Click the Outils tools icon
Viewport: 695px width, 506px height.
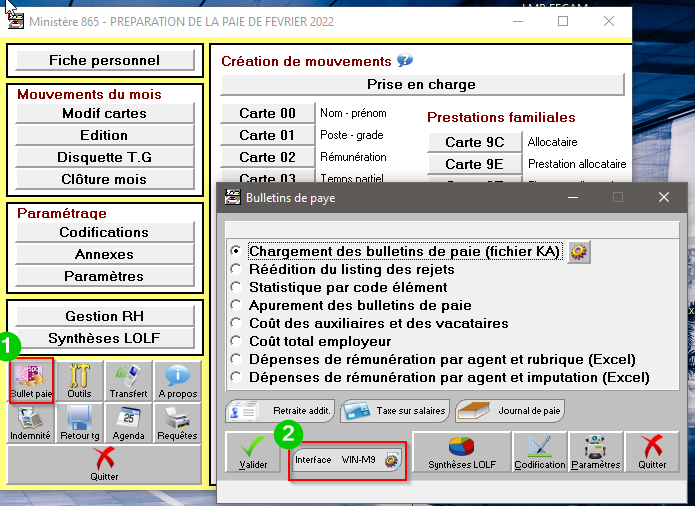click(x=80, y=381)
